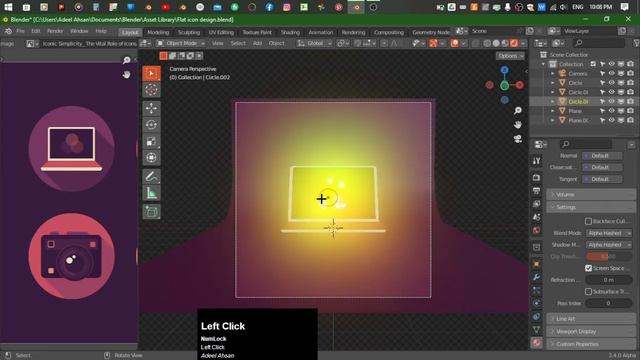This screenshot has height=360, width=640.
Task: Collapse the Collection tree item
Action: (543, 64)
